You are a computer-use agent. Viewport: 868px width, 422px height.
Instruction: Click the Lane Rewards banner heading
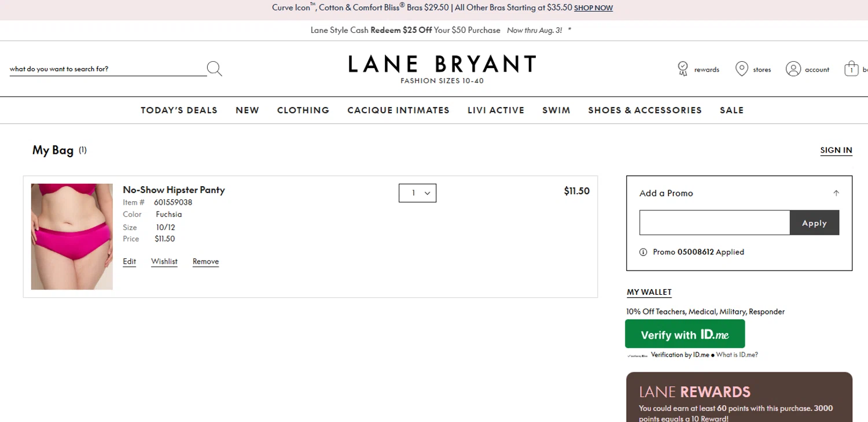pos(694,392)
